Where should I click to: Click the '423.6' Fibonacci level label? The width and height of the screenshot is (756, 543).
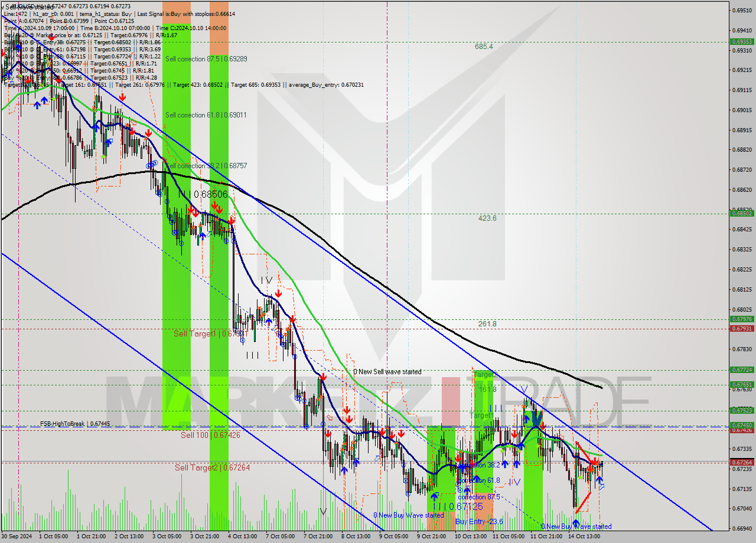[487, 218]
